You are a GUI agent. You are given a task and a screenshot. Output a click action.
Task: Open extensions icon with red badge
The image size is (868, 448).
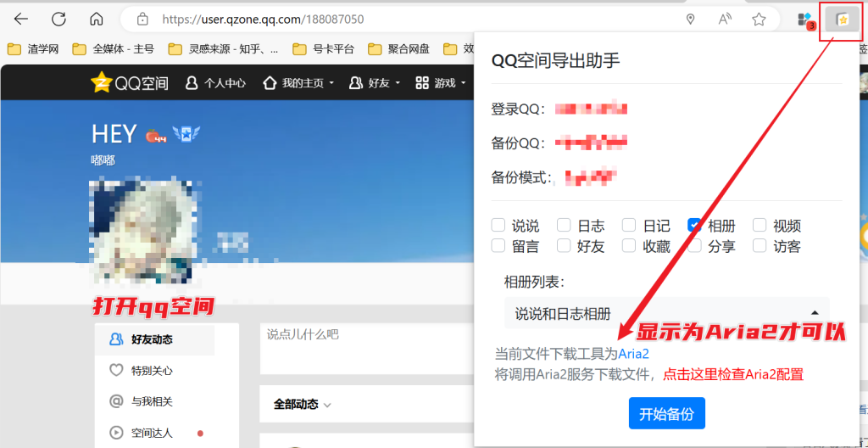click(x=805, y=20)
